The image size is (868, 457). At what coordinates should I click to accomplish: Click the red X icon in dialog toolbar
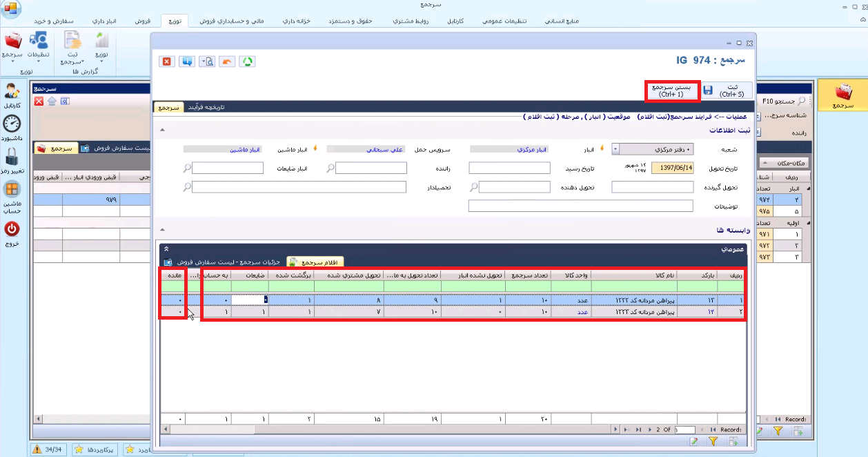point(166,61)
